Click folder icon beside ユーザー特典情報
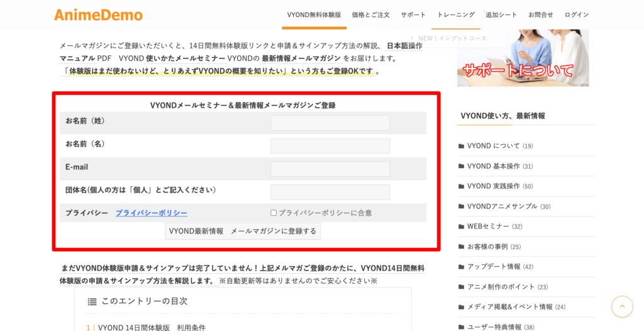 click(x=461, y=327)
